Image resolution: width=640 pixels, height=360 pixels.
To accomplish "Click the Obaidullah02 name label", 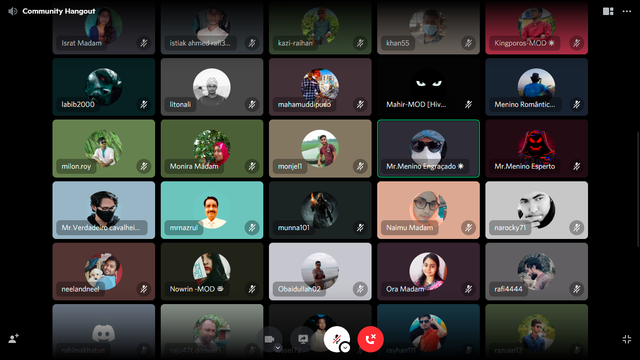I will tap(299, 289).
